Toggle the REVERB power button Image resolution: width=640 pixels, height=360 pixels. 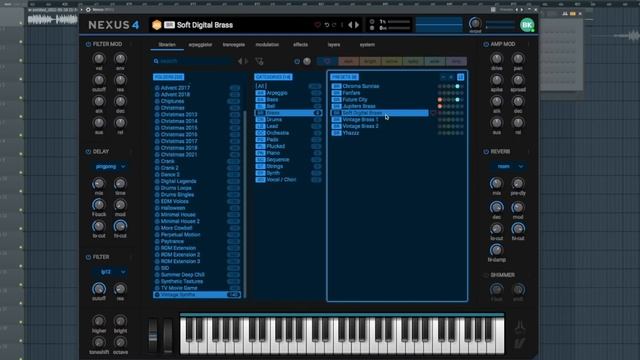pyautogui.click(x=486, y=151)
